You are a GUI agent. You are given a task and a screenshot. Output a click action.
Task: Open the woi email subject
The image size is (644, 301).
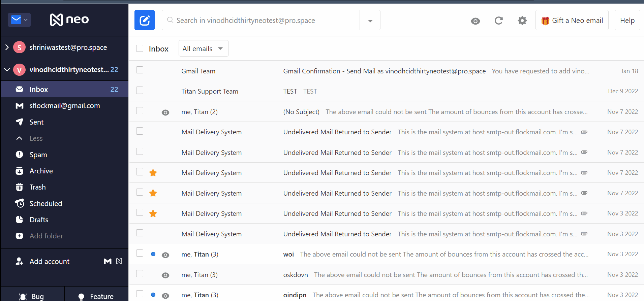[288, 254]
